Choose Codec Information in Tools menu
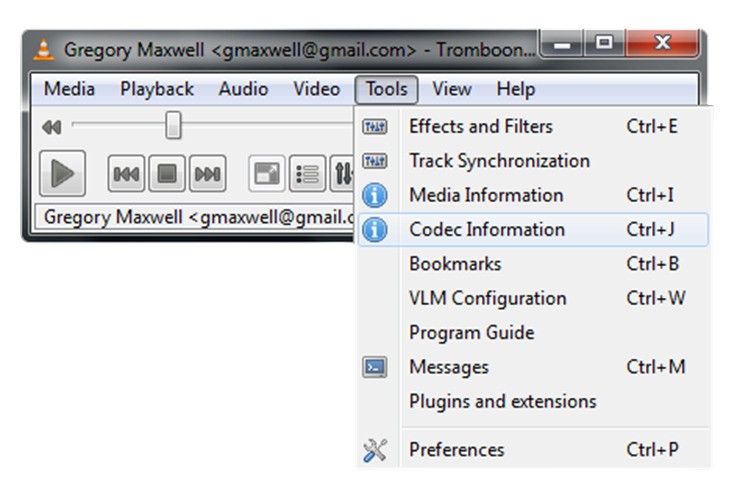The image size is (748, 503). pos(487,229)
